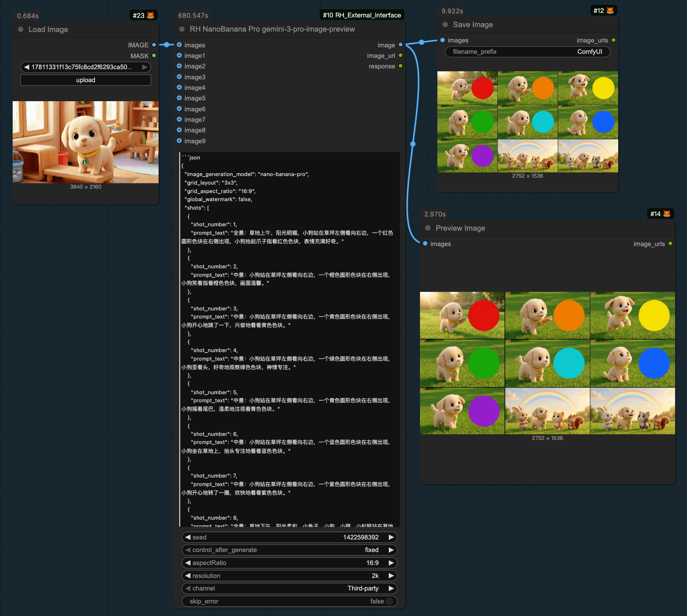Click the seed value 1422598392

click(x=361, y=537)
